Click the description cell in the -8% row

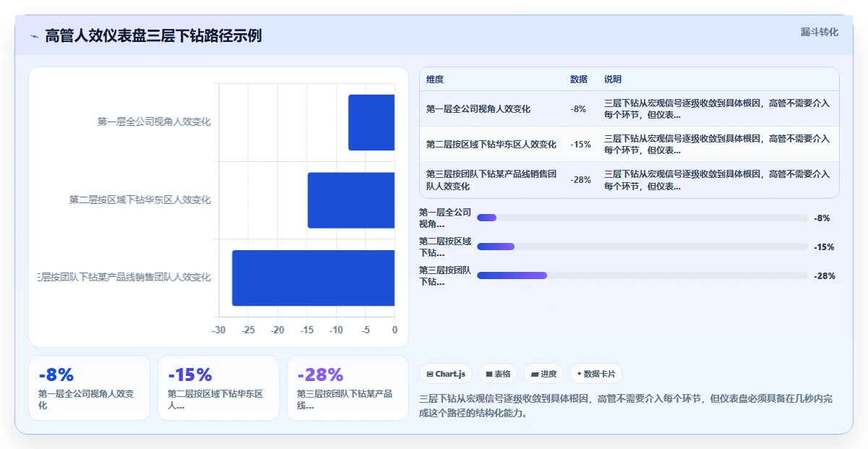717,109
